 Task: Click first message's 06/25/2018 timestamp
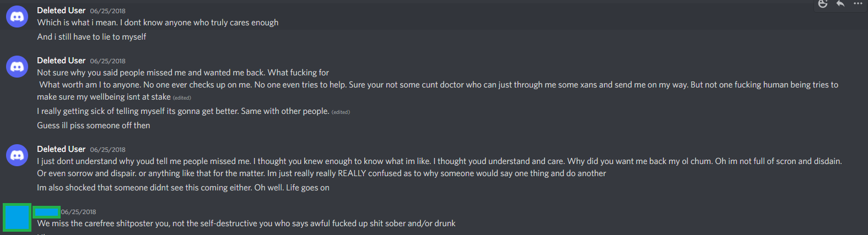108,11
